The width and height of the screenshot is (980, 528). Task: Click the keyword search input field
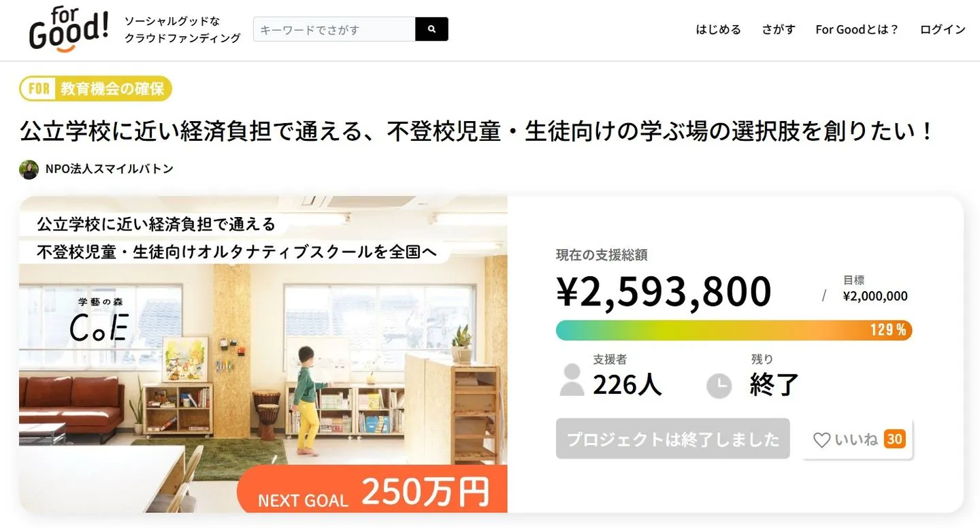pos(333,29)
